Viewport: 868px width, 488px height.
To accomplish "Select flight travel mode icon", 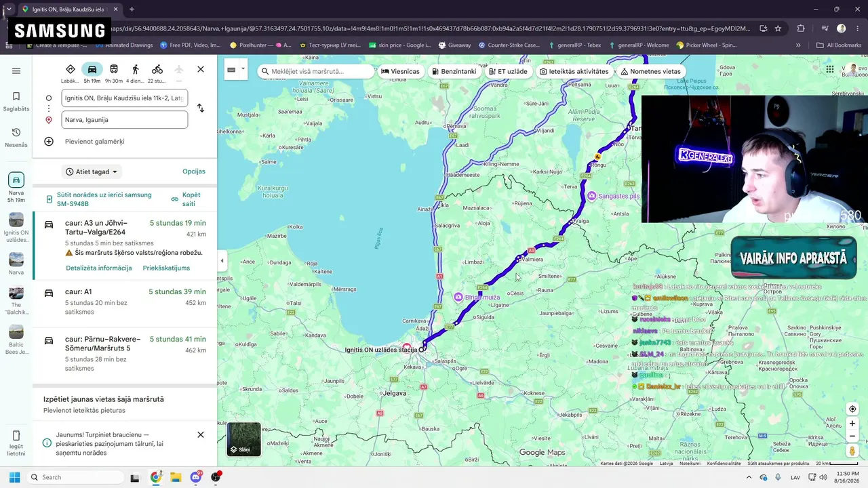I will click(179, 70).
